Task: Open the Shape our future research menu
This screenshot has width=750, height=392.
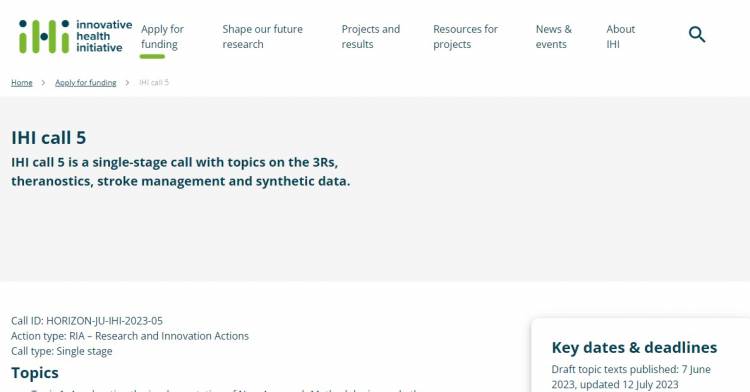Action: (262, 36)
